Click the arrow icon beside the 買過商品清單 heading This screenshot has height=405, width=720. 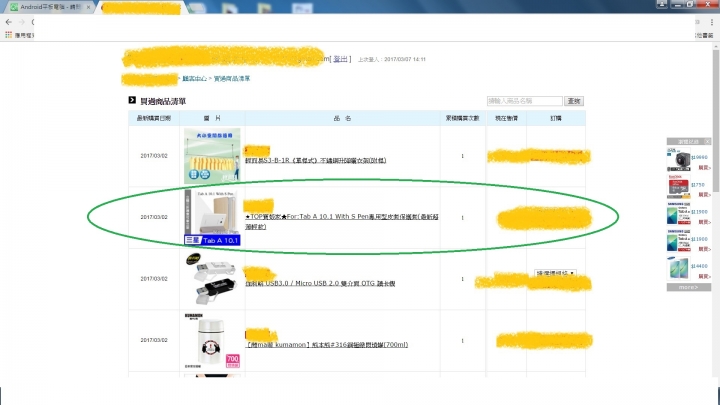132,100
